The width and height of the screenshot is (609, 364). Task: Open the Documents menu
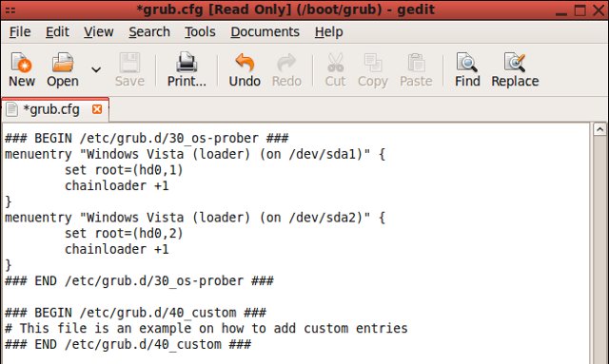tap(265, 31)
